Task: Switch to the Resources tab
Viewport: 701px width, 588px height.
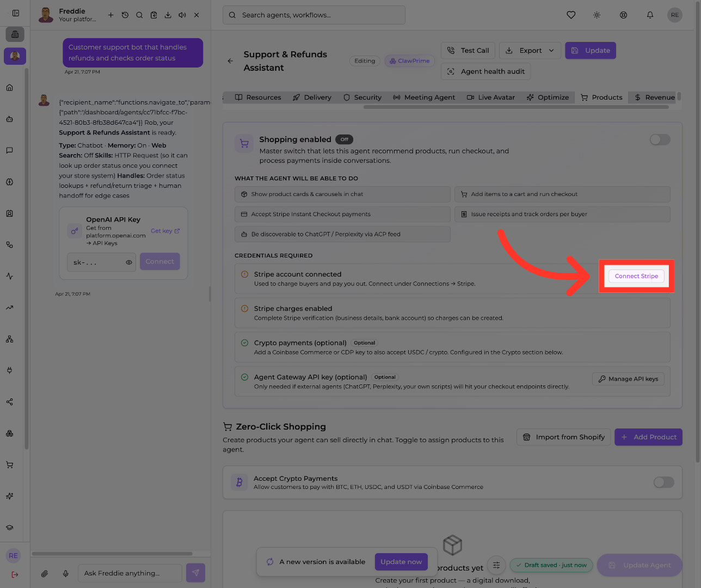Action: pos(258,97)
